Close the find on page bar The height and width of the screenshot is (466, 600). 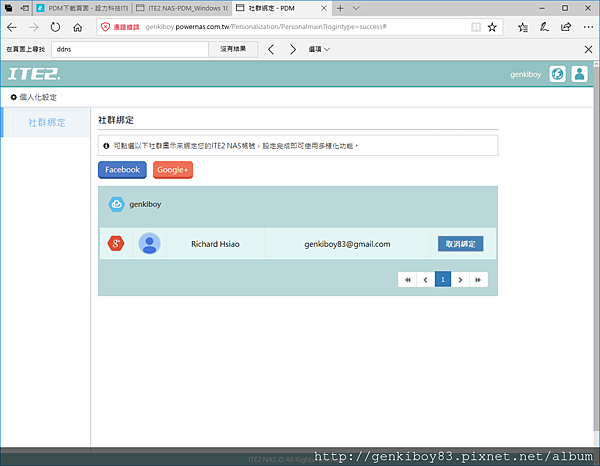click(x=588, y=49)
